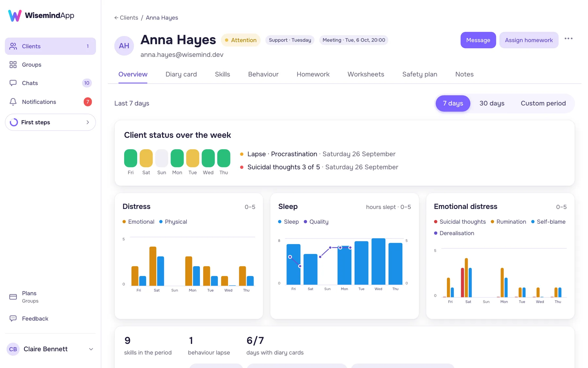Click Assign homework button

click(529, 40)
